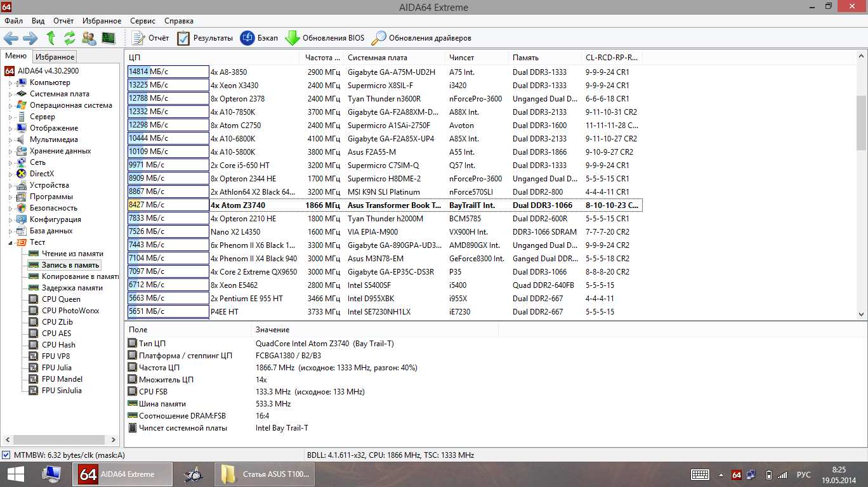The width and height of the screenshot is (868, 487).
Task: Select the CPU PhotoWorxx benchmark
Action: [x=70, y=311]
